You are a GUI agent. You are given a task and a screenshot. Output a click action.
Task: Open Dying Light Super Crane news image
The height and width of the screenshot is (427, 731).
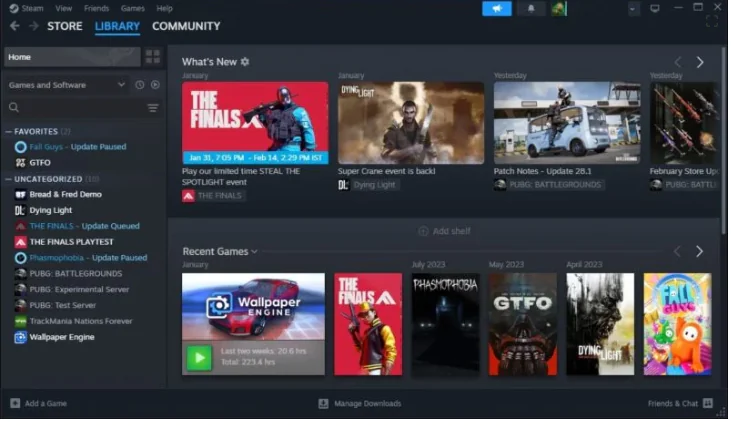pos(411,123)
